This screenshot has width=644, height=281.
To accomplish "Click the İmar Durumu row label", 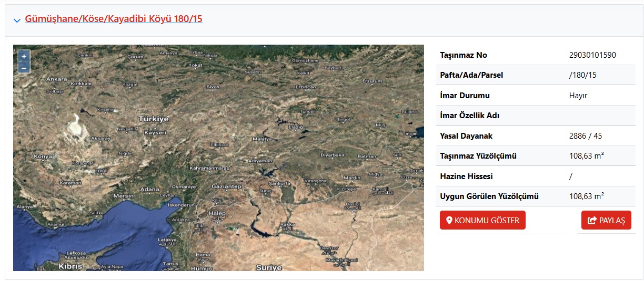I will click(x=465, y=96).
